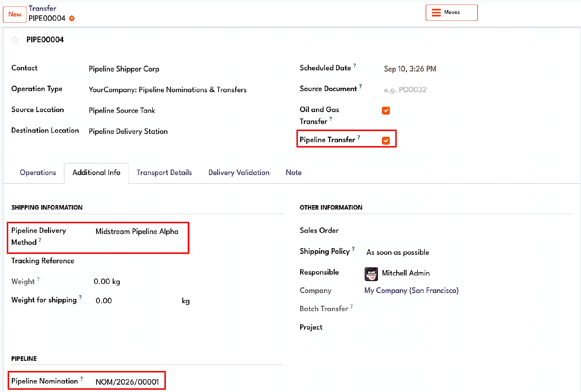Screen dimensions: 581x392
Task: Change Responsible user Mitchell Admin
Action: point(406,273)
